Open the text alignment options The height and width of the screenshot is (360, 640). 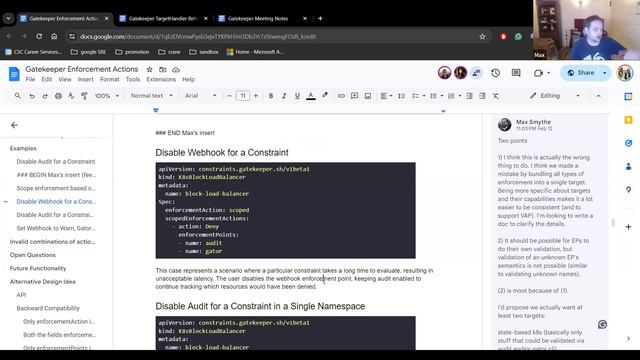[386, 96]
